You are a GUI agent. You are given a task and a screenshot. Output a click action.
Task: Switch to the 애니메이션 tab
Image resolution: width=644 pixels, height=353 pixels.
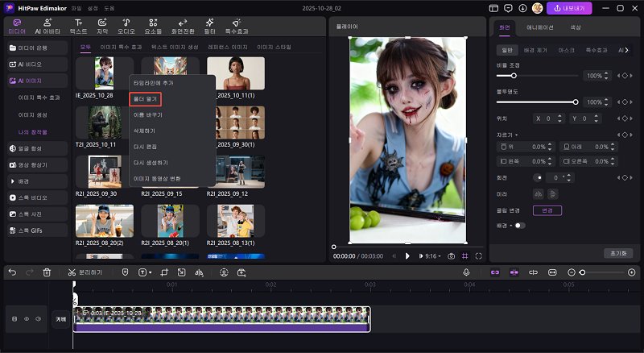click(x=539, y=27)
